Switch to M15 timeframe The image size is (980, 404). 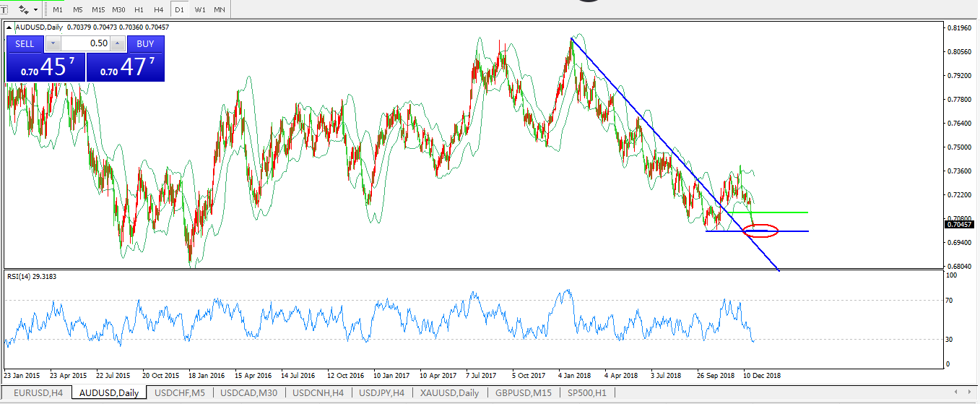pyautogui.click(x=98, y=10)
